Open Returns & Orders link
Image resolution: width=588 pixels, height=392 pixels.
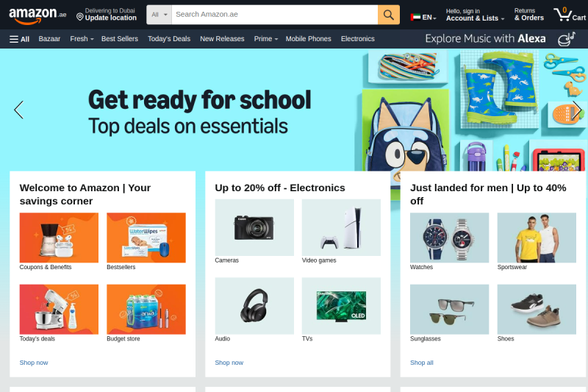pos(528,15)
